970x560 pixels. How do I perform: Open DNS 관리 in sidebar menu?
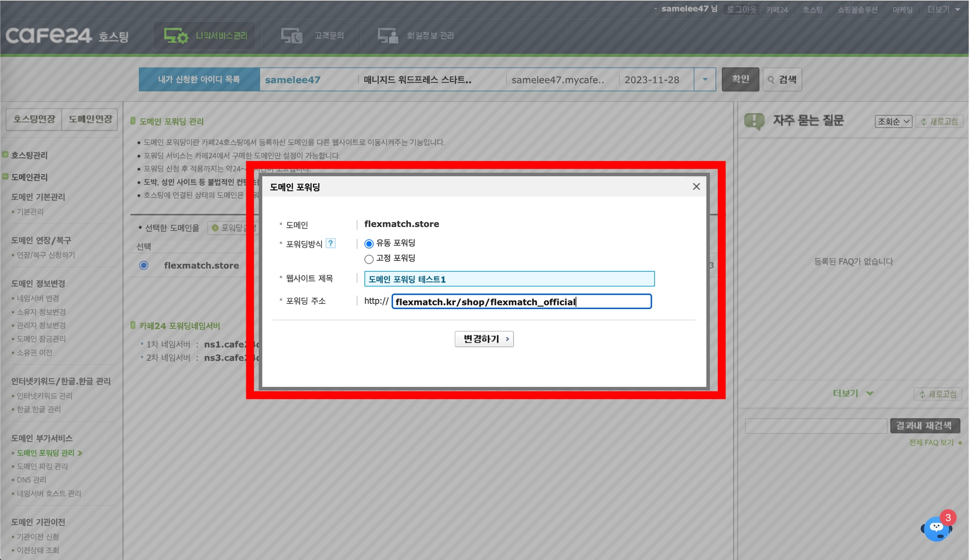point(31,480)
